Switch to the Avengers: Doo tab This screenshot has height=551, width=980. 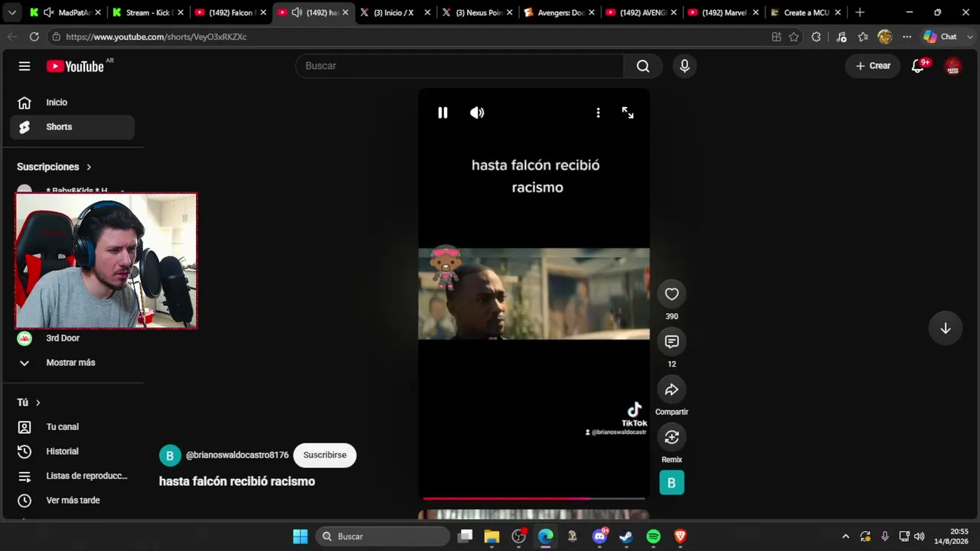pos(560,12)
